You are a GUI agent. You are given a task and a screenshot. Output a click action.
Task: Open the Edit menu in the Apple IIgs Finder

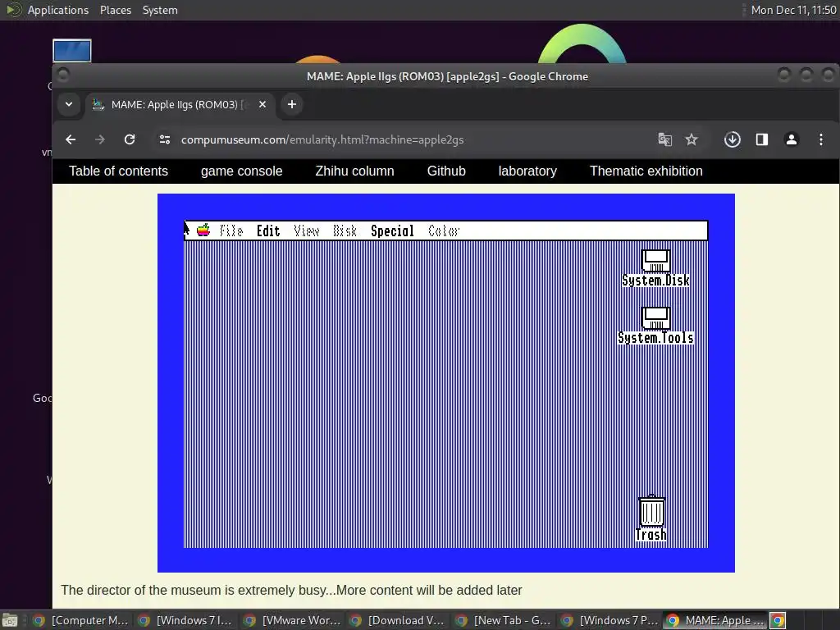coord(268,231)
